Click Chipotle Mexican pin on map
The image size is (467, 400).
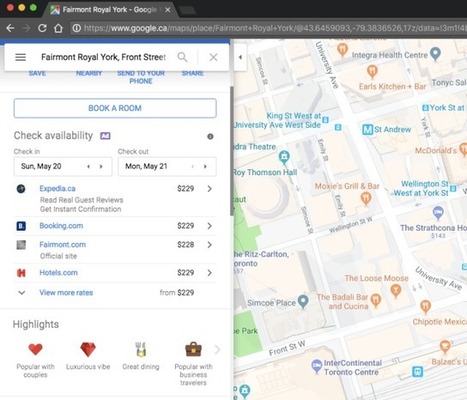(x=425, y=307)
